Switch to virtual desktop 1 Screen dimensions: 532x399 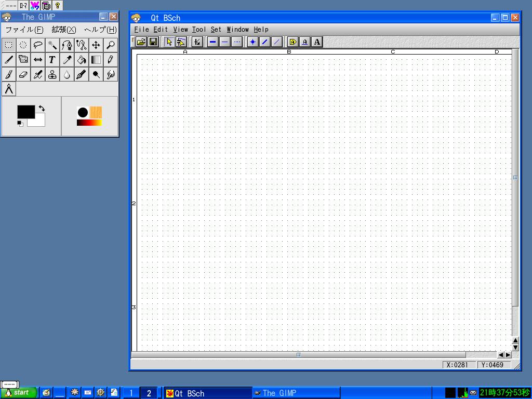pyautogui.click(x=131, y=393)
